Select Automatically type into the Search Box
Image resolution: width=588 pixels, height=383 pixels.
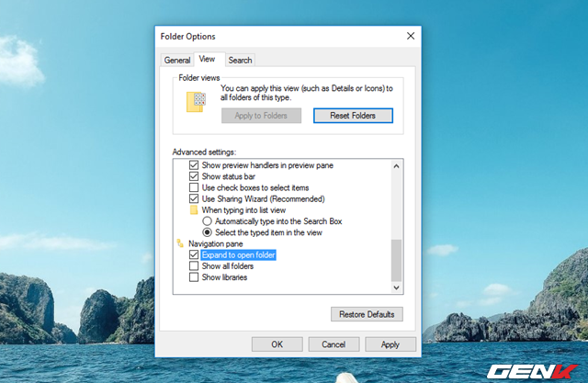[207, 221]
